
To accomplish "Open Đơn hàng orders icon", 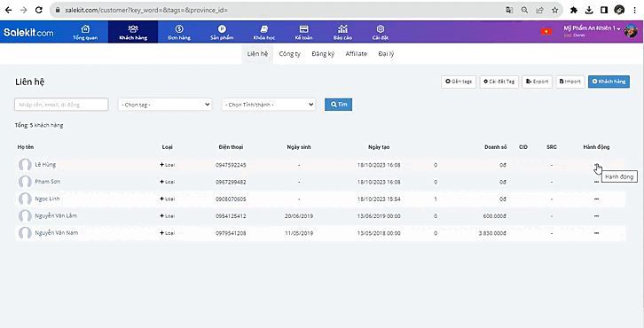I will point(179,28).
